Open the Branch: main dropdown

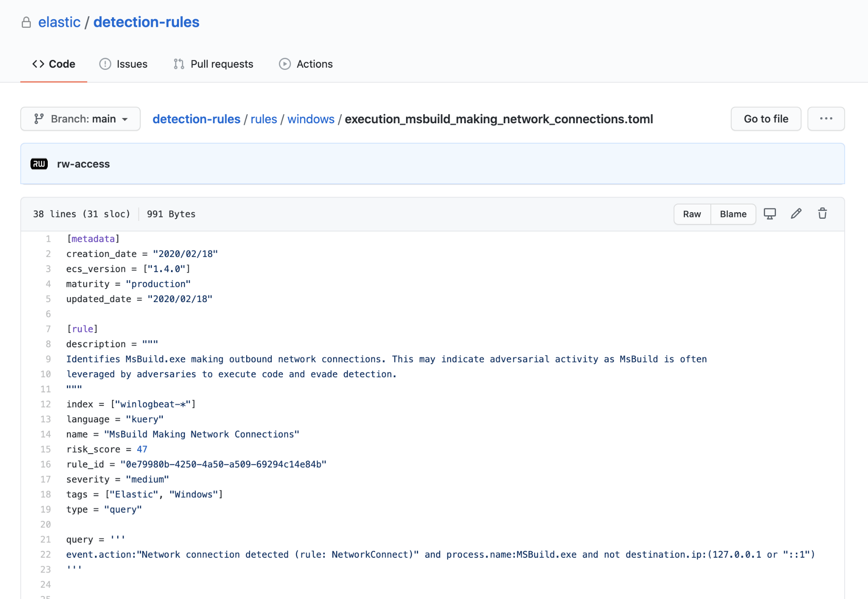80,119
